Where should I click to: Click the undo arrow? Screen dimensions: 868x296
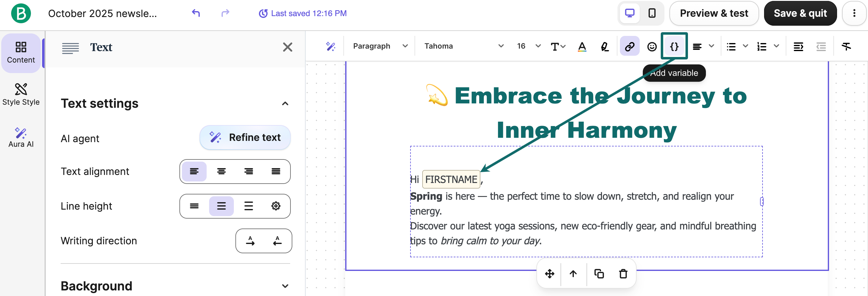(196, 13)
